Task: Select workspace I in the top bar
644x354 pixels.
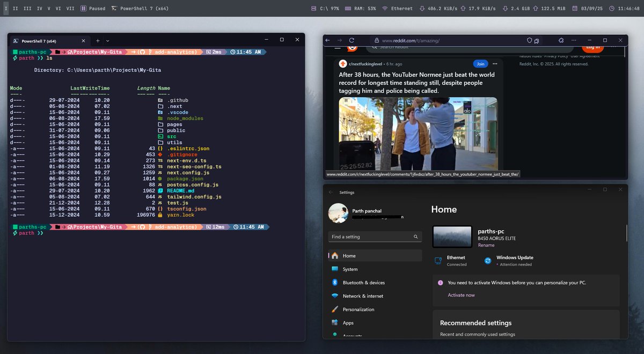Action: [6, 9]
